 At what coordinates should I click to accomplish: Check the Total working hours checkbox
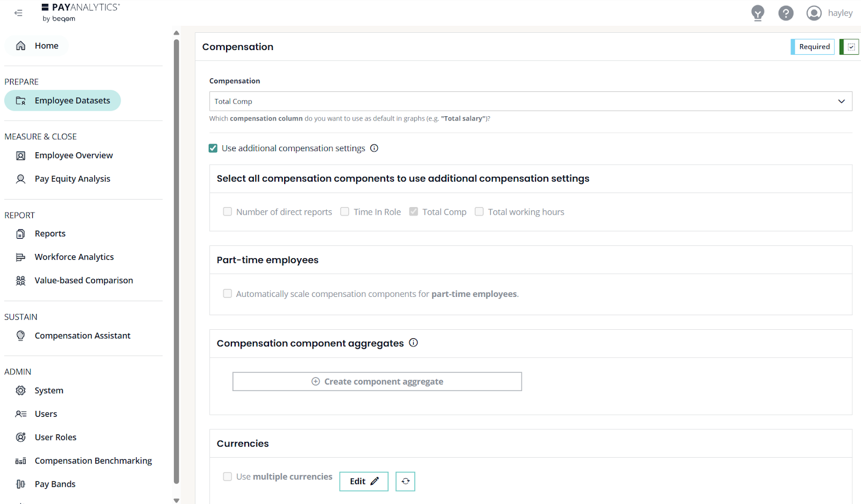[479, 212]
